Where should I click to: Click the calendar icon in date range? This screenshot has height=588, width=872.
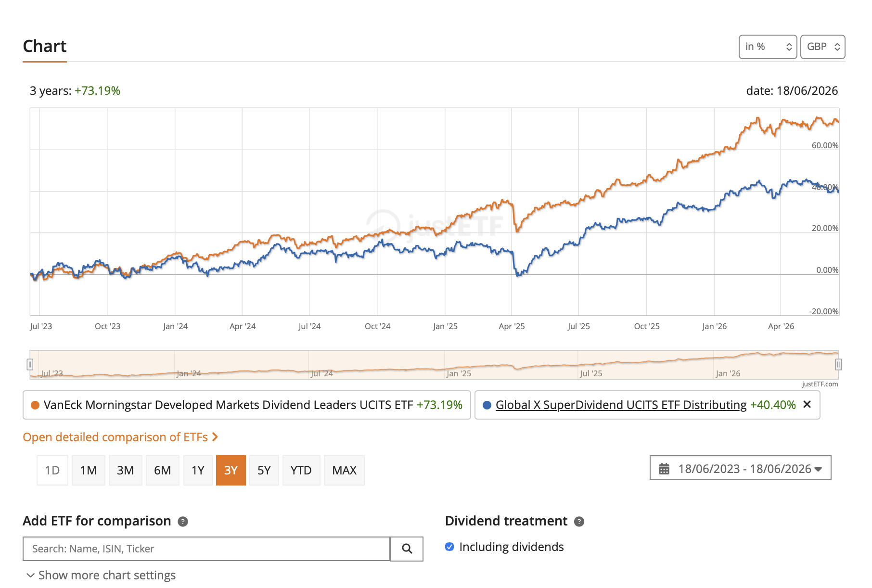[664, 469]
